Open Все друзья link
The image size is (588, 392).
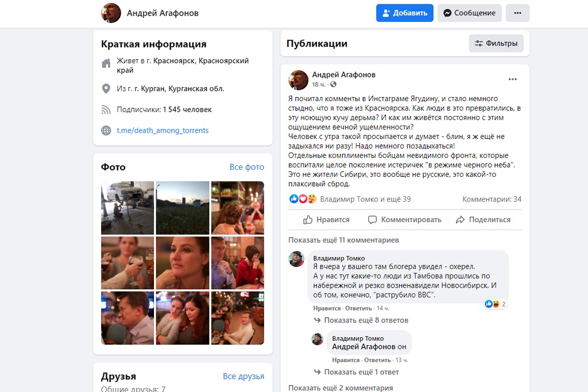tap(243, 377)
